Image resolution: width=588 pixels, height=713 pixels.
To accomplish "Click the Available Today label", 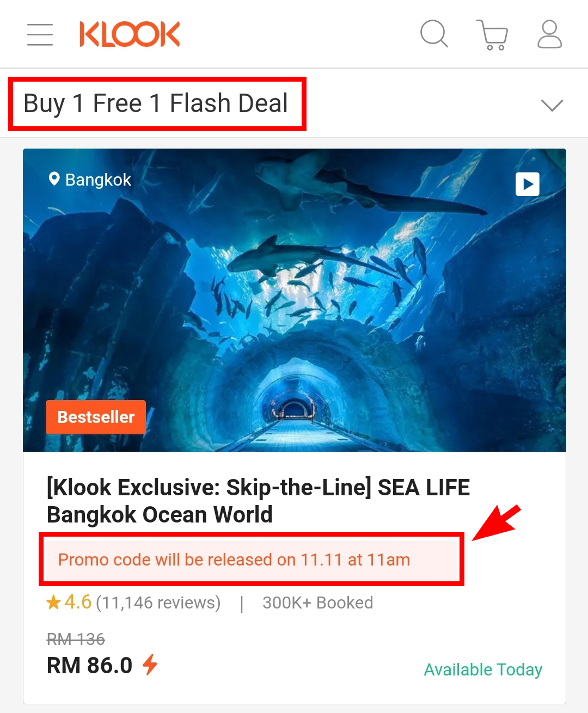I will coord(483,669).
